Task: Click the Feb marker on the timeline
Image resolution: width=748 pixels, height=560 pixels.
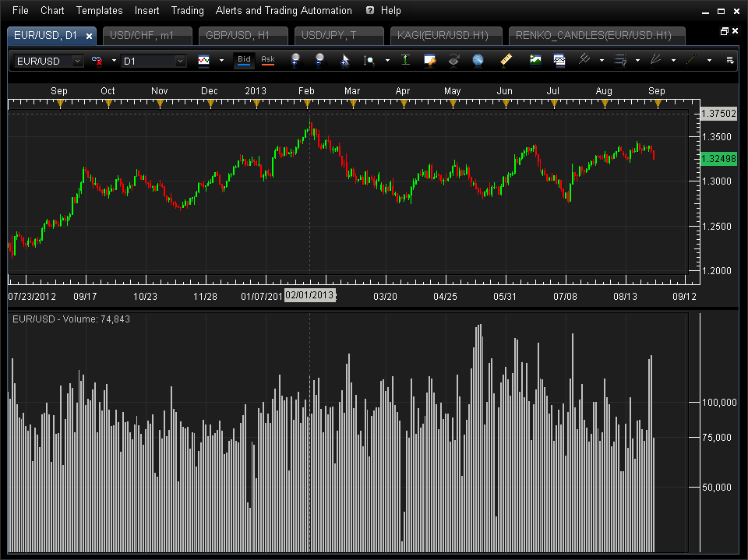Action: tap(307, 104)
